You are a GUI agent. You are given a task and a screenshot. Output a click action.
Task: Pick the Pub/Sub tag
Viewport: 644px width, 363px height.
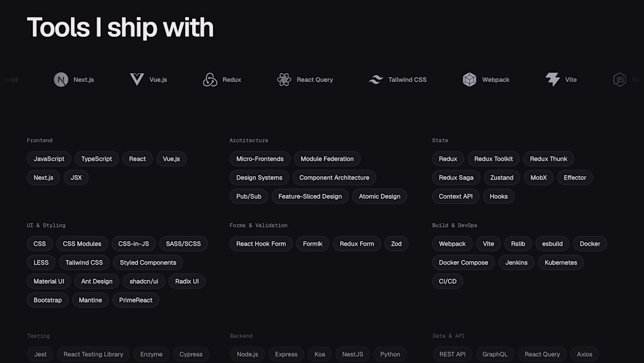point(248,197)
